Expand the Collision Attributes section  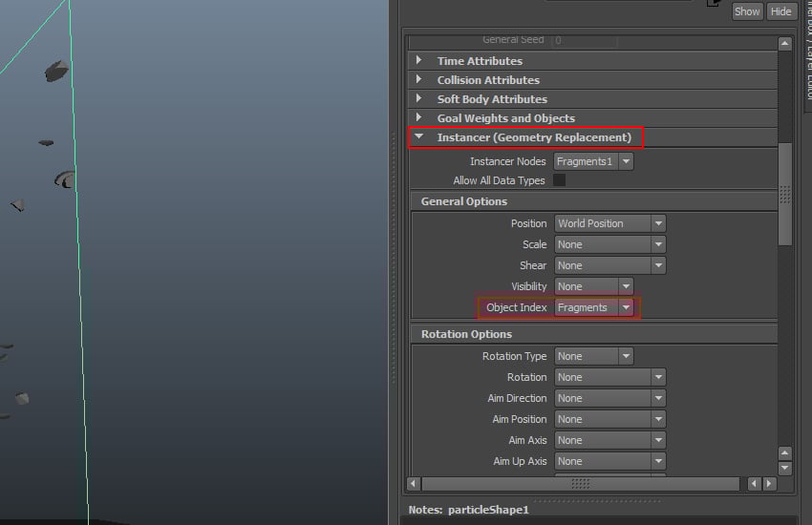(x=418, y=79)
